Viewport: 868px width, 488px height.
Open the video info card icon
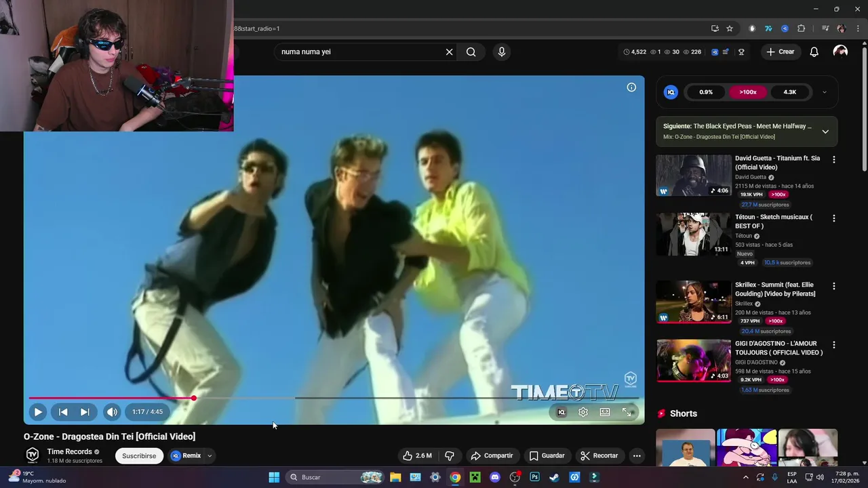(x=631, y=87)
